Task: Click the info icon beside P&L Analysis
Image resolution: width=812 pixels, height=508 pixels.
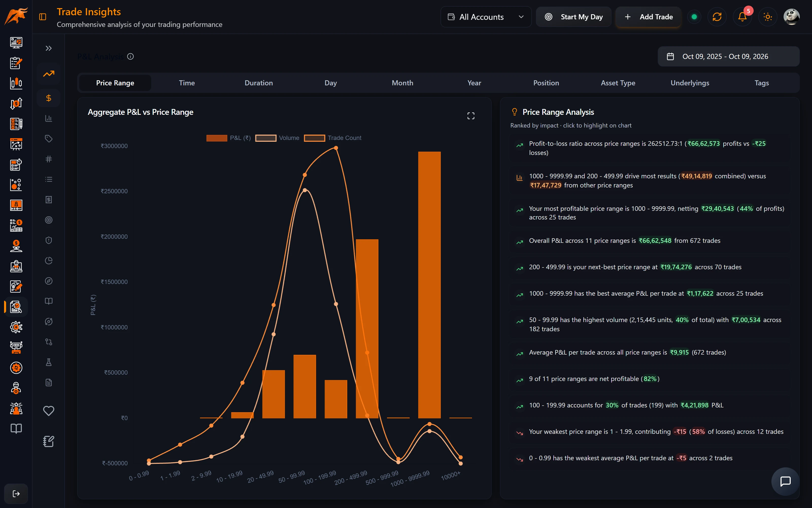Action: (x=130, y=56)
